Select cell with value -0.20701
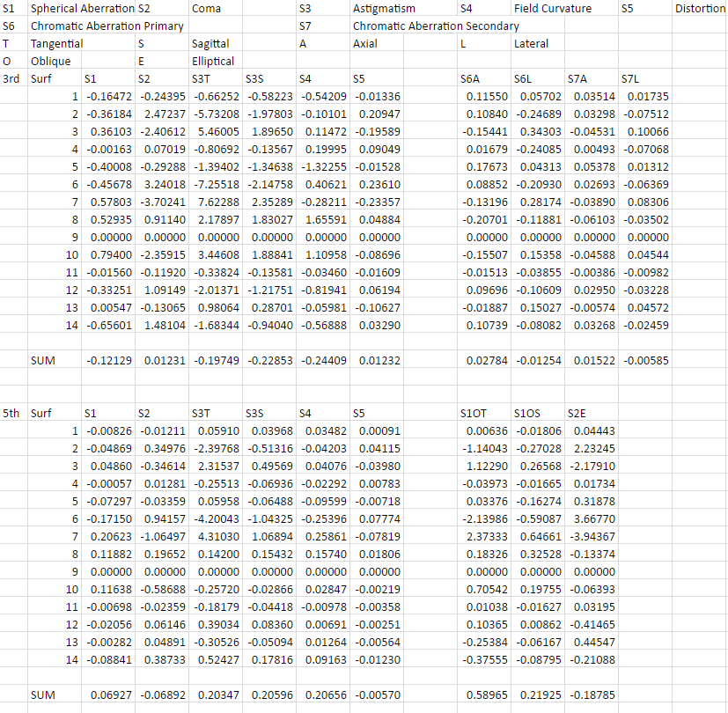 484,220
